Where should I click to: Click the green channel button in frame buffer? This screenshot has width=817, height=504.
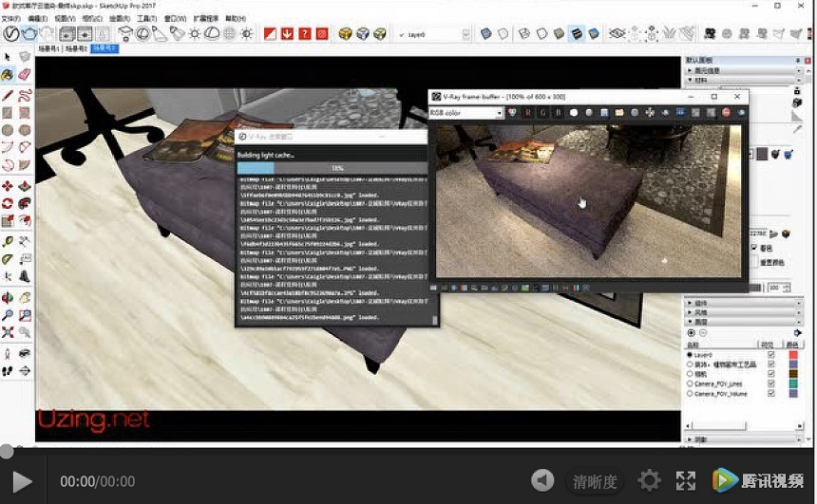click(x=543, y=113)
